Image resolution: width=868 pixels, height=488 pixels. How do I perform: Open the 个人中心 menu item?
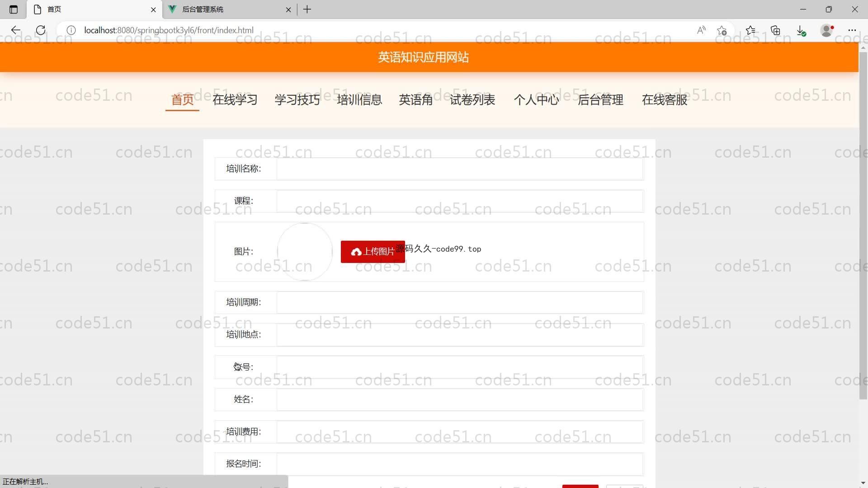[x=537, y=99]
